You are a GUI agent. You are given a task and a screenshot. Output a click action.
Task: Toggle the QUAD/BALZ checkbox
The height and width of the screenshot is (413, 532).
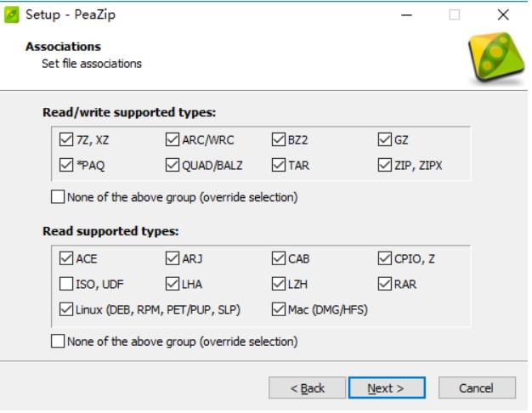[x=173, y=165]
